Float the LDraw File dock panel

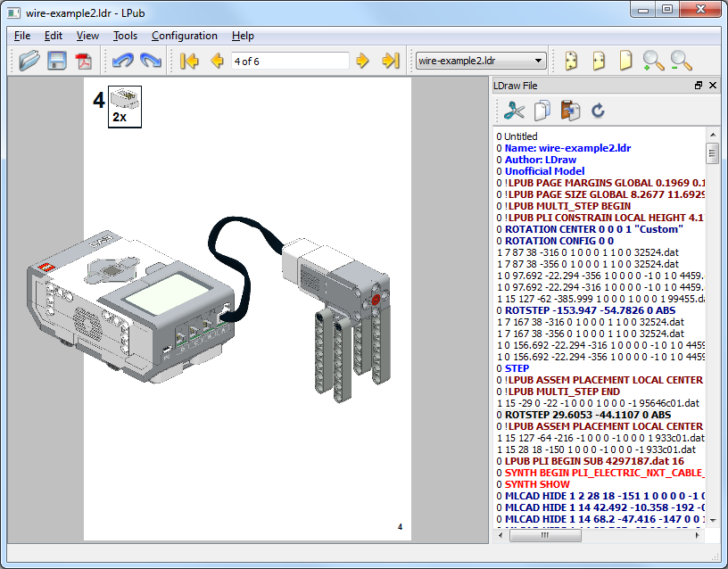(x=699, y=86)
